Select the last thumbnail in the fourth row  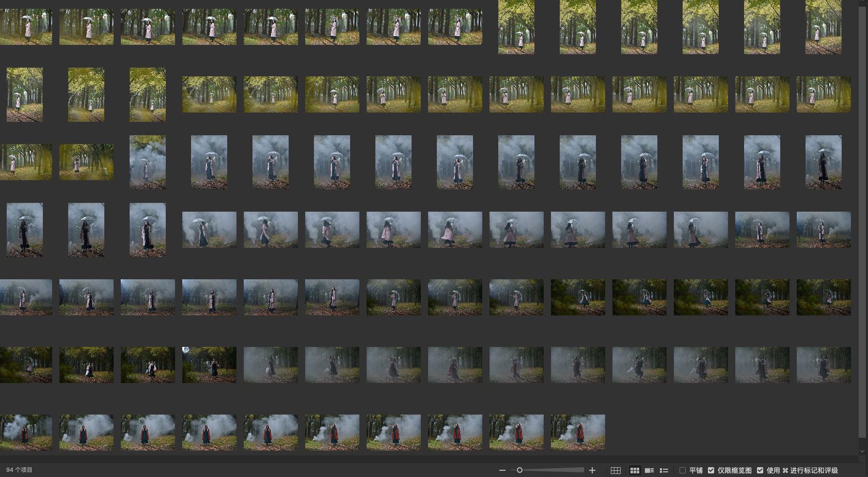824,230
